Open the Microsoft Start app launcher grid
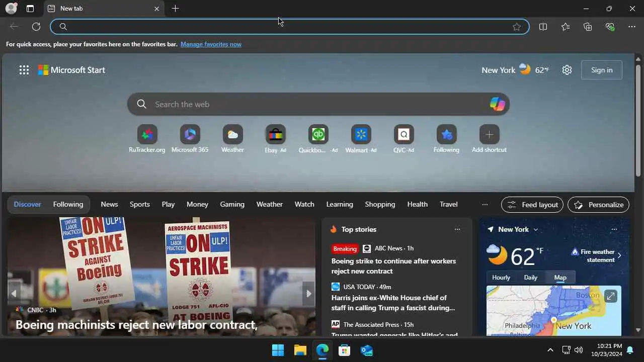The image size is (644, 362). [x=24, y=70]
